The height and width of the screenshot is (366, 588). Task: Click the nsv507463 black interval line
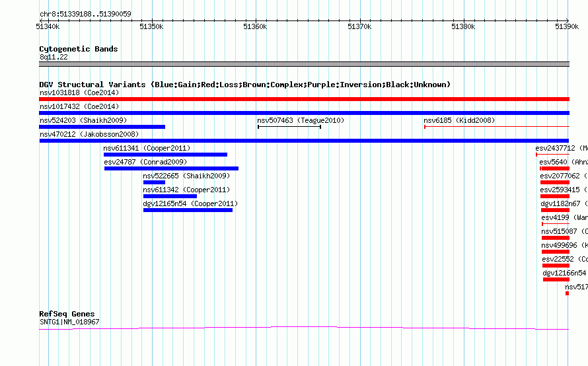[289, 127]
